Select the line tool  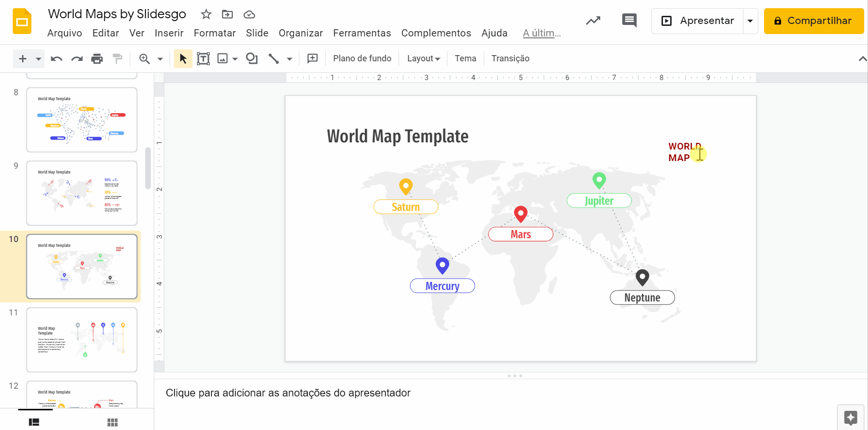coord(274,58)
